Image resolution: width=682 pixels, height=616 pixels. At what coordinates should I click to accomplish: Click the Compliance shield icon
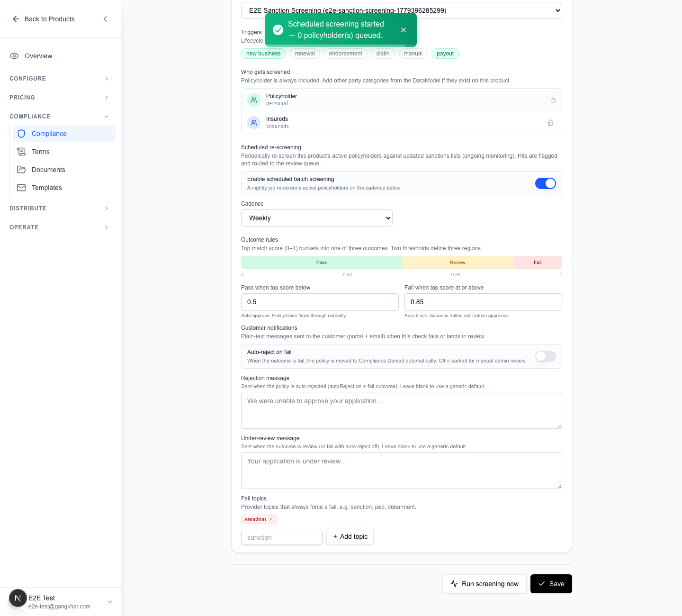[x=21, y=134]
